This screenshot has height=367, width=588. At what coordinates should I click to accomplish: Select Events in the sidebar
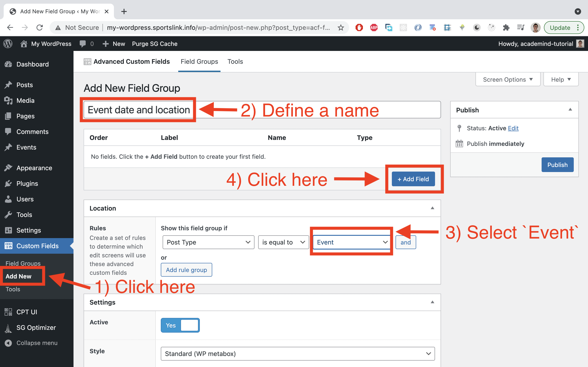pos(26,147)
